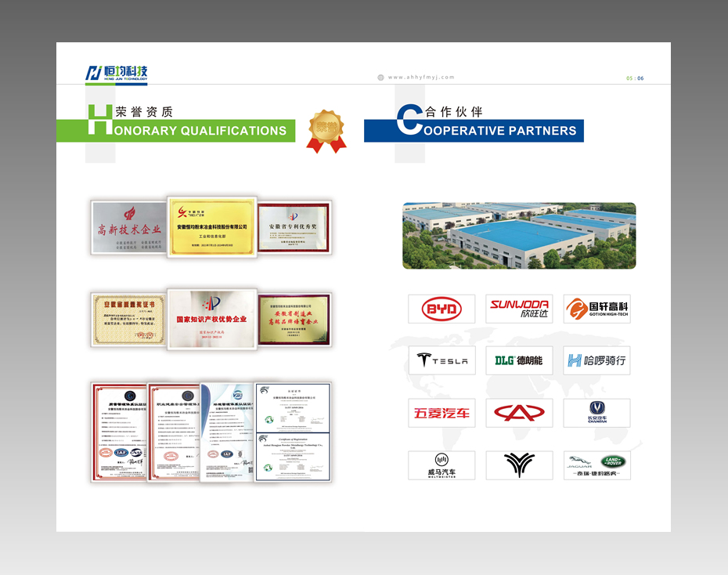This screenshot has height=575, width=728.
Task: Open the aerial factory photo with blue roofs
Action: (519, 236)
